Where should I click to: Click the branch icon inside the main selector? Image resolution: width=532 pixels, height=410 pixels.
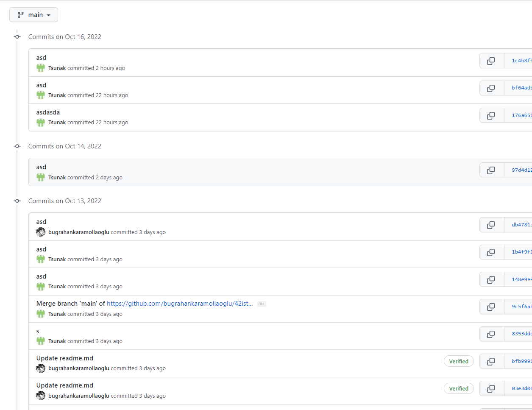click(x=20, y=14)
